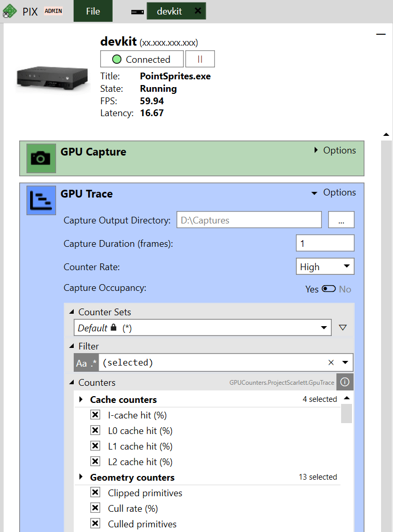Click the counter set menu triangle icon

click(x=343, y=328)
